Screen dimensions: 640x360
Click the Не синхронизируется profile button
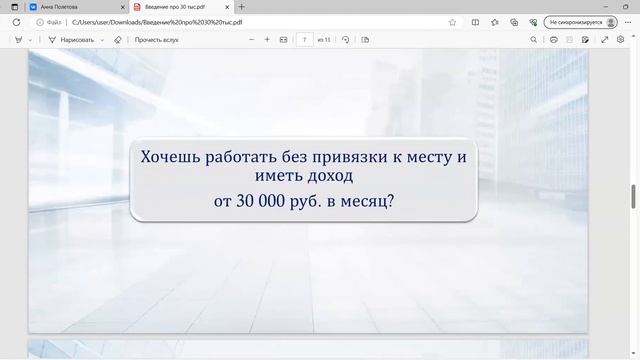(580, 22)
